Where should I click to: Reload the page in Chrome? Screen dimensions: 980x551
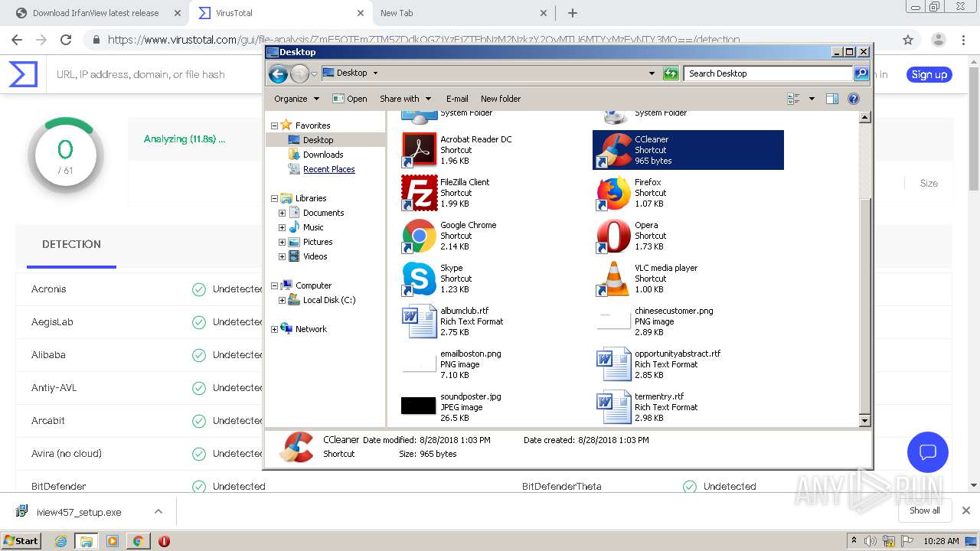click(66, 40)
